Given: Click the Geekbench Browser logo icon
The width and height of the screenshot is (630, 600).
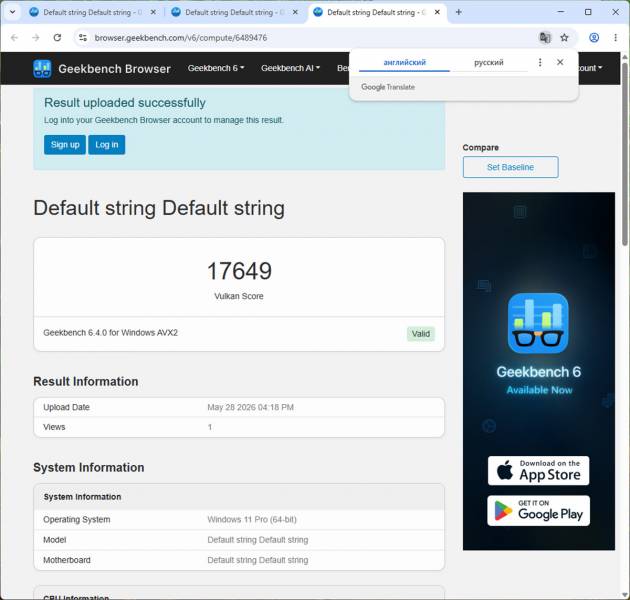Looking at the screenshot, I should 42,69.
